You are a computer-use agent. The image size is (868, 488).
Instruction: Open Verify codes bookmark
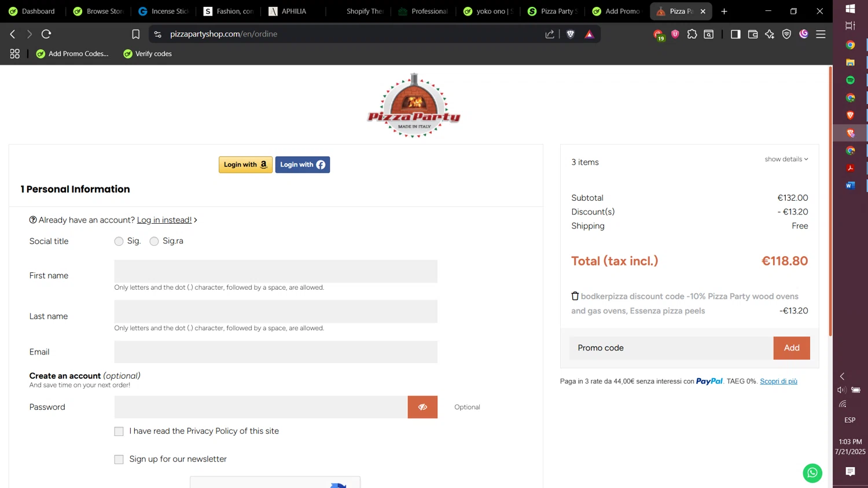148,54
